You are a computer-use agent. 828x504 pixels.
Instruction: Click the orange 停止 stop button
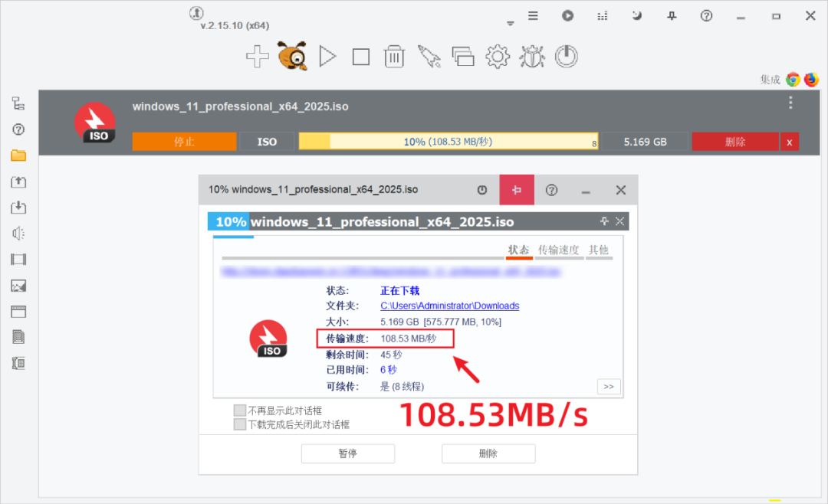coord(184,142)
